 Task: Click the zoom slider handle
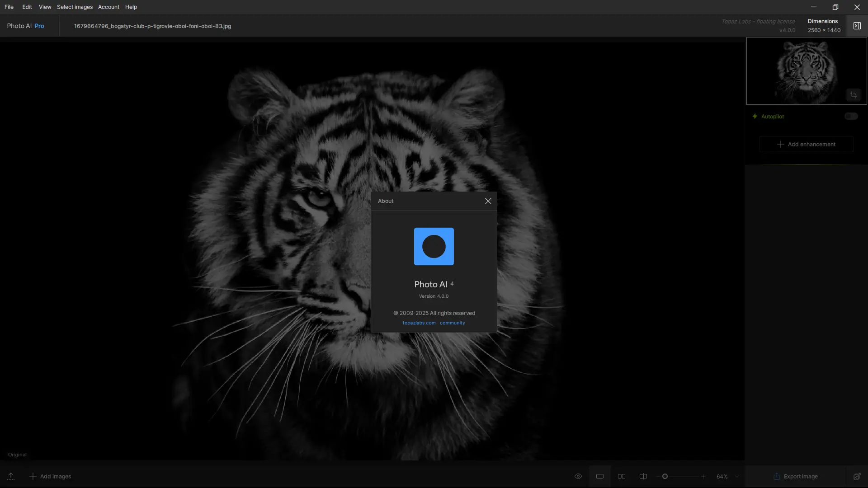[x=665, y=476]
